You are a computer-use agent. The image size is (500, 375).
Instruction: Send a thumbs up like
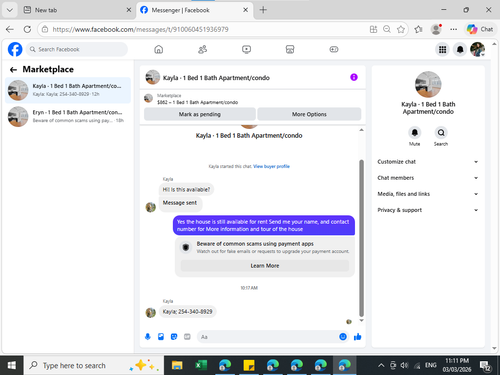[357, 337]
